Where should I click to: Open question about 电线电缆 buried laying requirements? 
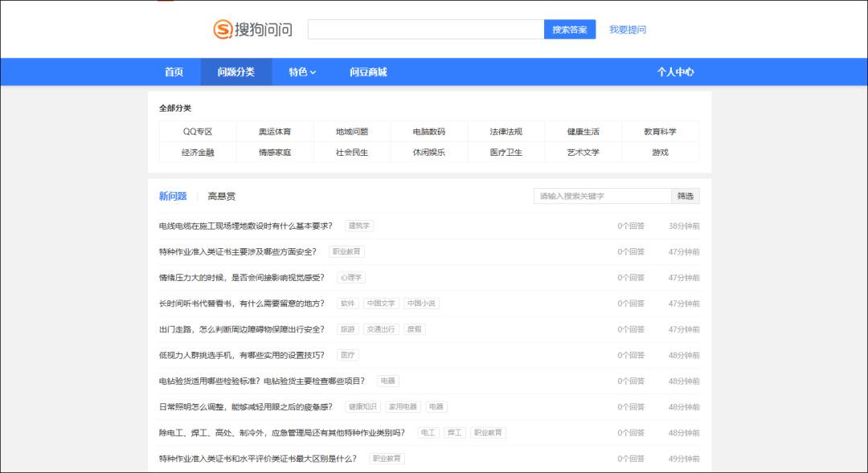[246, 226]
